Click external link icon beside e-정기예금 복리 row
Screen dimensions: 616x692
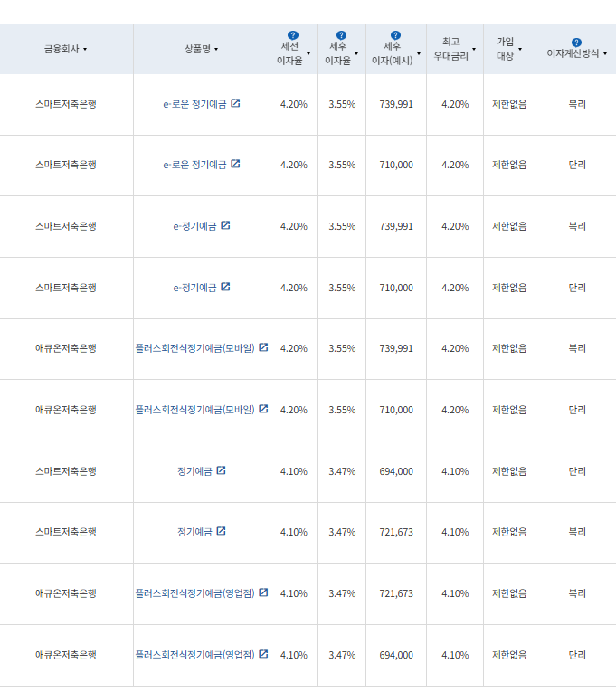(225, 225)
